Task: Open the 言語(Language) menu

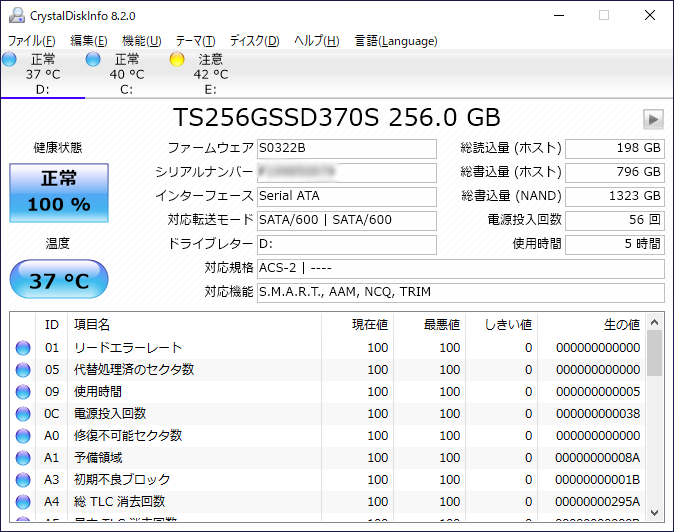Action: click(396, 41)
